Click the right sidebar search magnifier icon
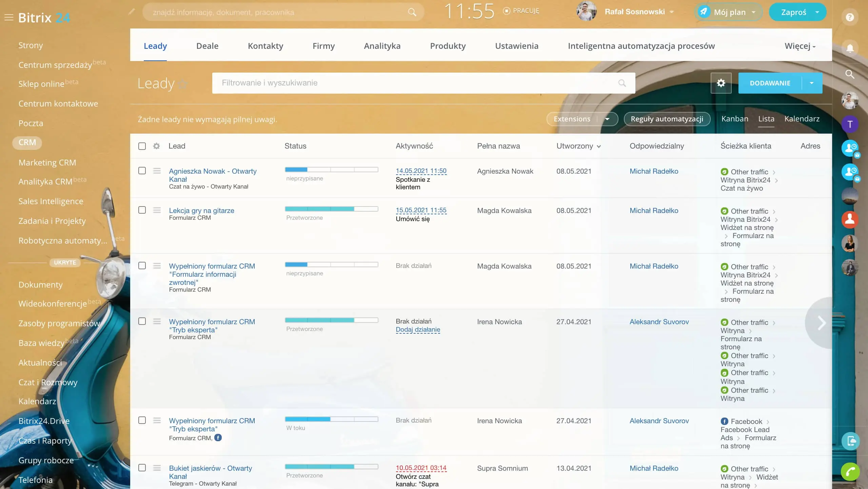Image resolution: width=868 pixels, height=489 pixels. point(850,74)
